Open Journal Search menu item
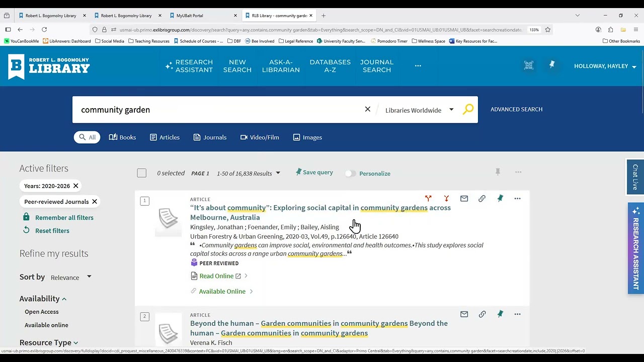Image resolution: width=644 pixels, height=362 pixels. [x=377, y=66]
